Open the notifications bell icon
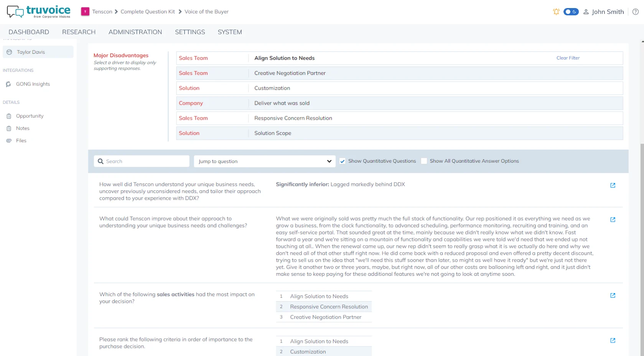This screenshot has width=644, height=356. point(556,12)
